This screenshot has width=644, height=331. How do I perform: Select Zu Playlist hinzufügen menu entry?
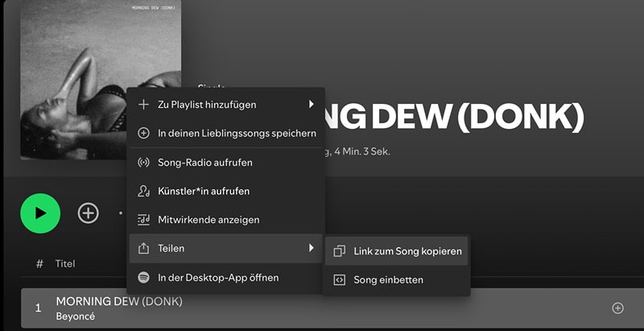point(226,105)
